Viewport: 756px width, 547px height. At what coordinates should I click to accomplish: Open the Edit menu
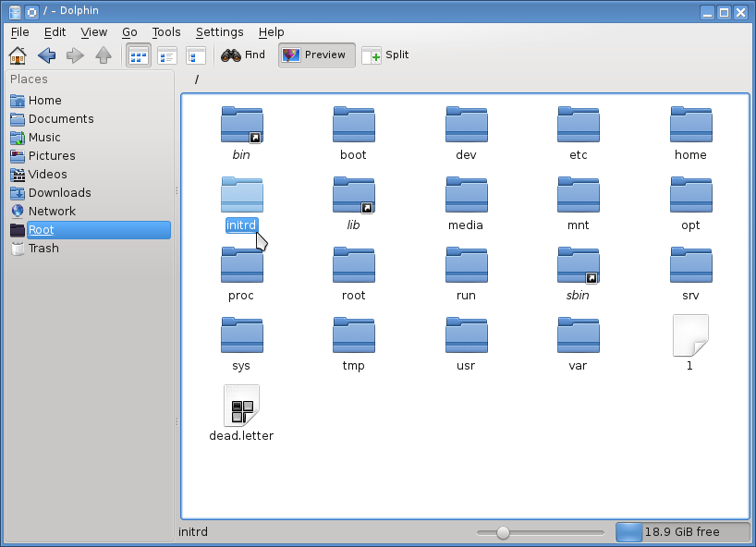pos(55,32)
